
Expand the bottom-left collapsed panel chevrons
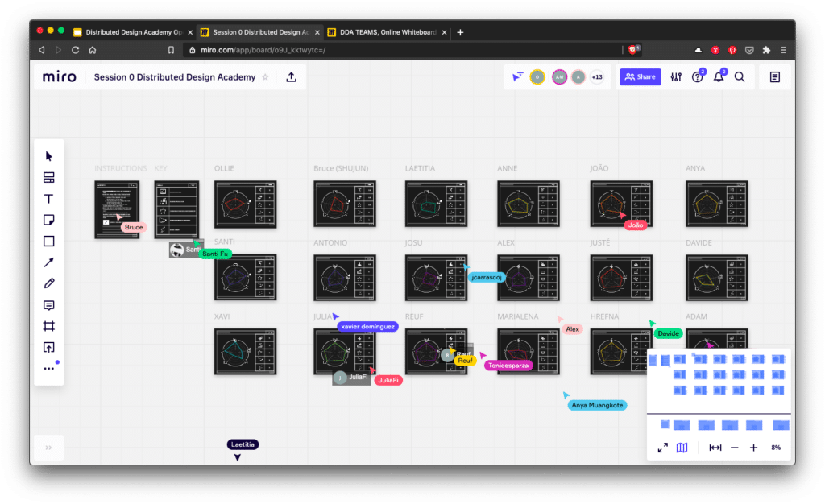pyautogui.click(x=48, y=448)
